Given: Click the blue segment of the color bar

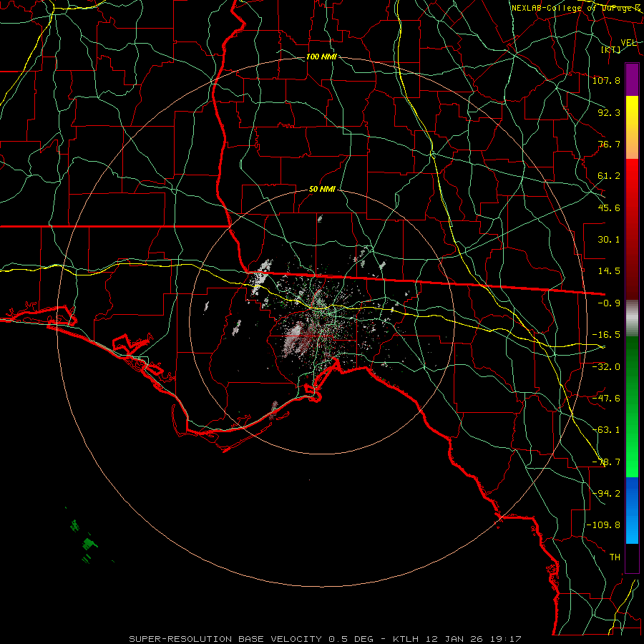Looking at the screenshot, I should [632, 510].
